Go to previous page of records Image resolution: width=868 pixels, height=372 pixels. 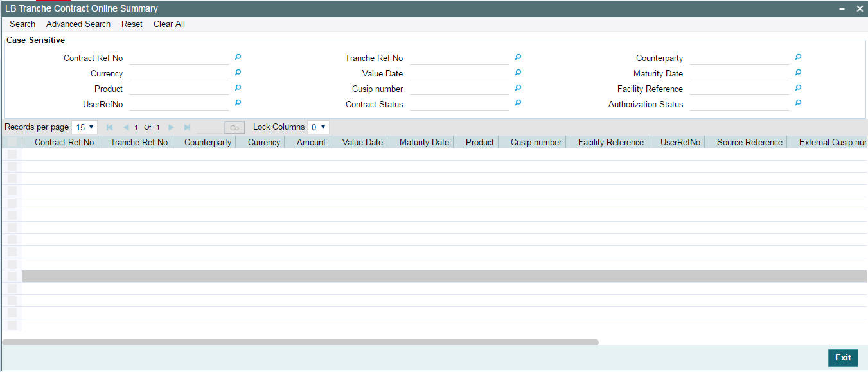126,127
